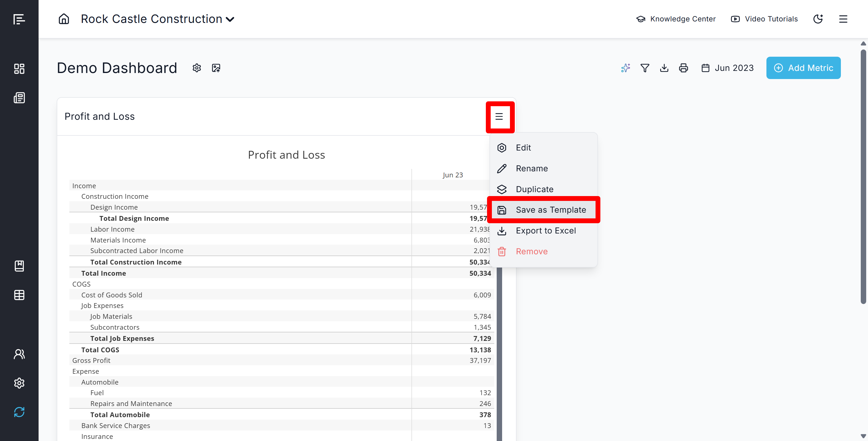Choose Export to Excel from menu
The image size is (868, 441).
[x=546, y=231]
